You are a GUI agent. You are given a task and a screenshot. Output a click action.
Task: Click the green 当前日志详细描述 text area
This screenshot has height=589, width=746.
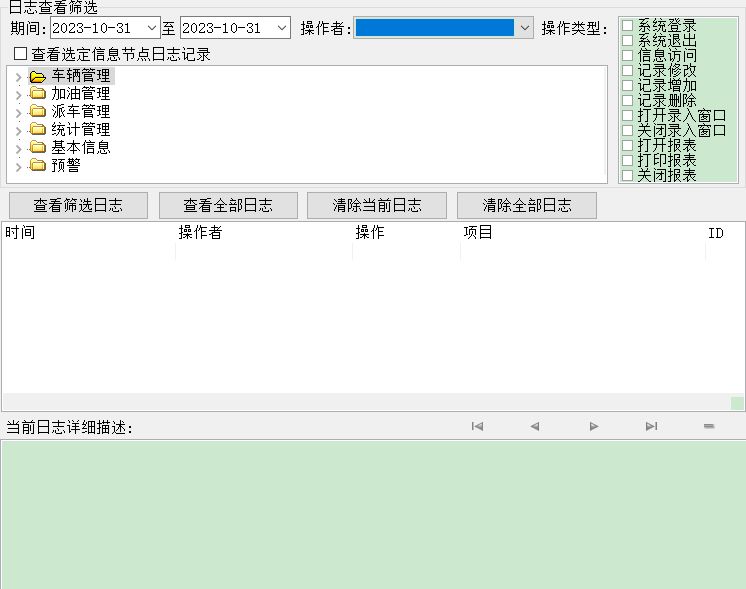pyautogui.click(x=373, y=515)
